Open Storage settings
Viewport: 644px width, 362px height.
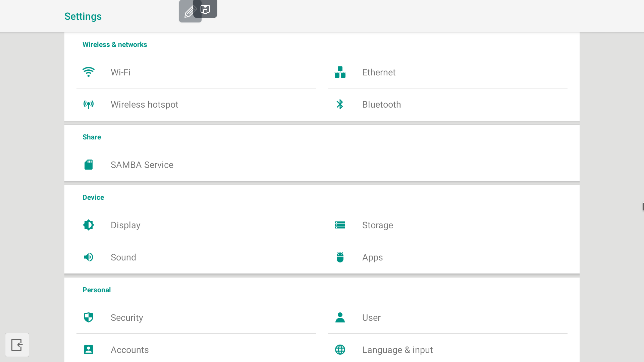pyautogui.click(x=448, y=225)
